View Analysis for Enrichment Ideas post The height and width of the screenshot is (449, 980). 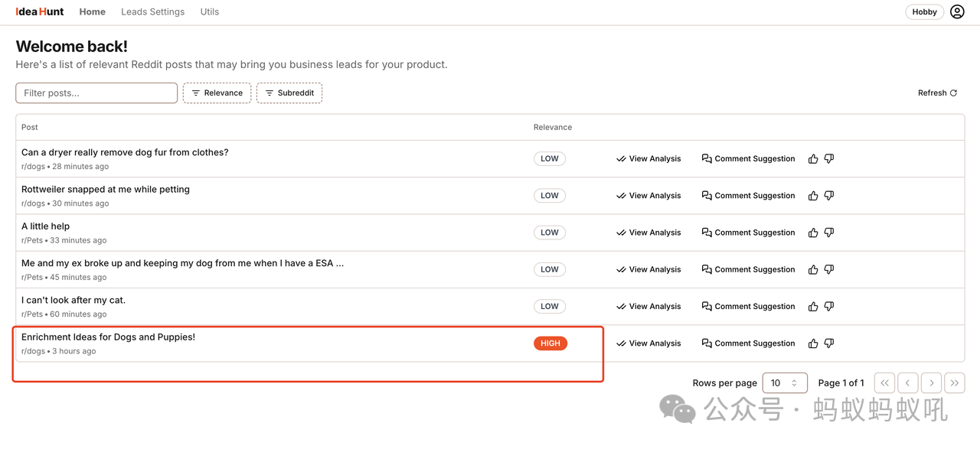[648, 343]
